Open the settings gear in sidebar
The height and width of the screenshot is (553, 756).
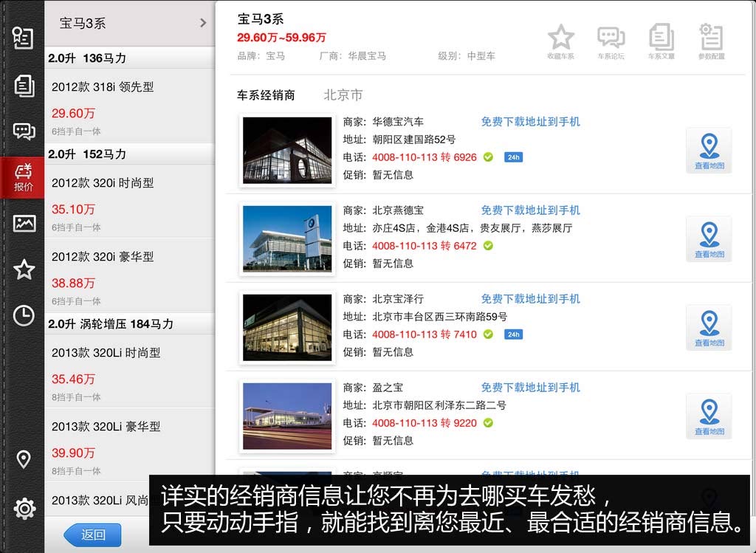point(24,508)
